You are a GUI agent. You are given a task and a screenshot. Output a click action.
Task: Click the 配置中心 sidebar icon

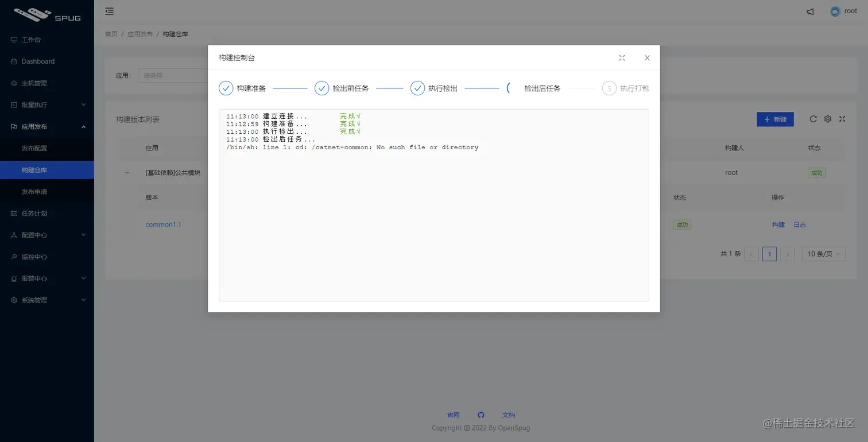pyautogui.click(x=14, y=235)
